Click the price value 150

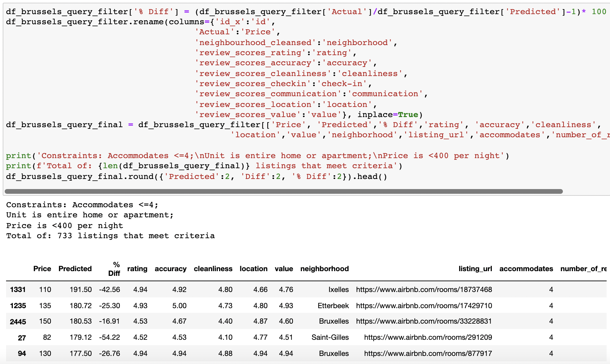[x=45, y=321]
